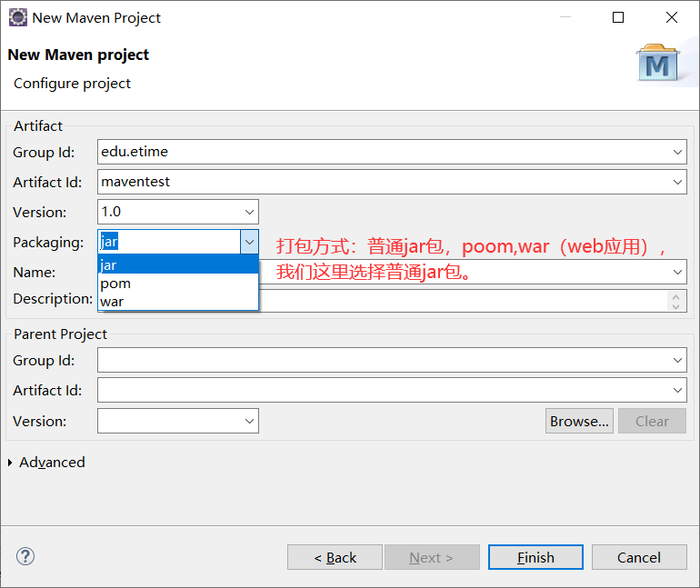Open the Artifact Group Id dropdown arrow
Image resolution: width=700 pixels, height=588 pixels.
[677, 152]
